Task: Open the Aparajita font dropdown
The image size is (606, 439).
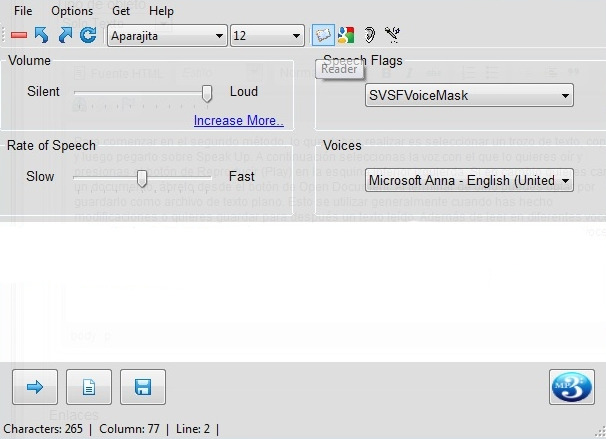Action: tap(166, 36)
